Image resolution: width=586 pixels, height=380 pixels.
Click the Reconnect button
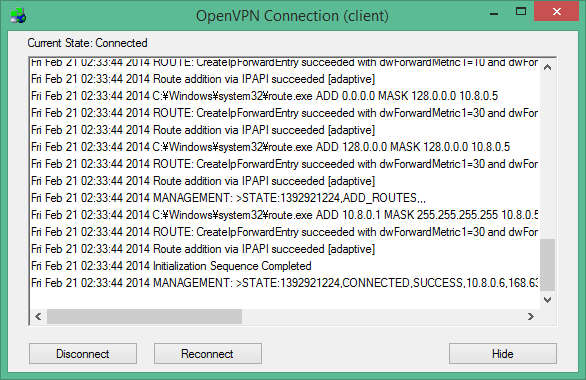(208, 353)
